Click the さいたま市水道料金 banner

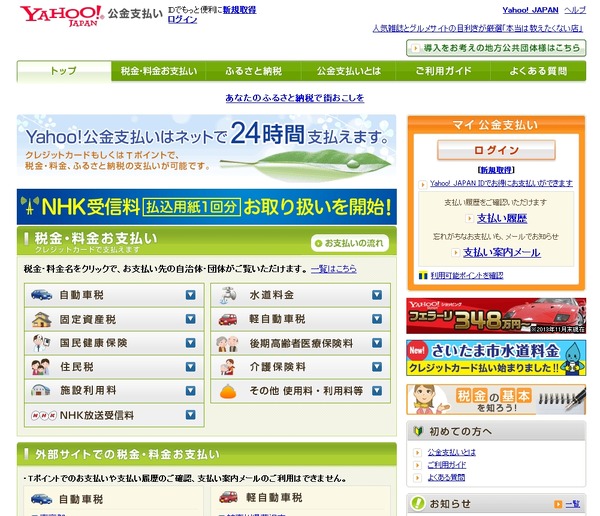pyautogui.click(x=496, y=358)
